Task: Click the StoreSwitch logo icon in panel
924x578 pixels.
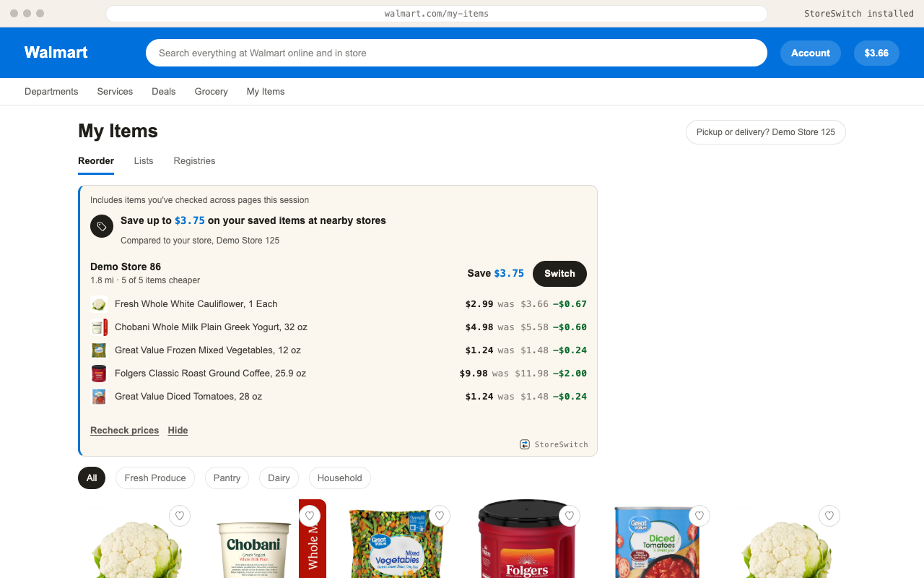Action: (525, 444)
